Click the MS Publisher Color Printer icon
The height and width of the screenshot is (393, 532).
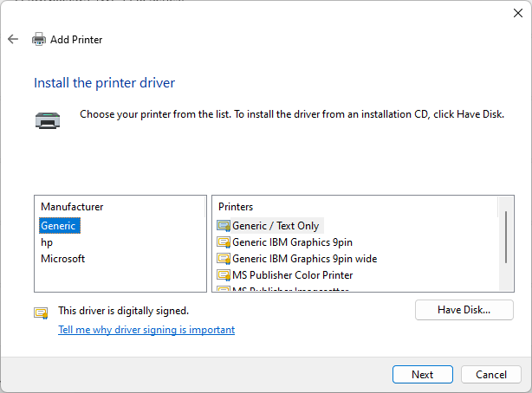point(224,275)
